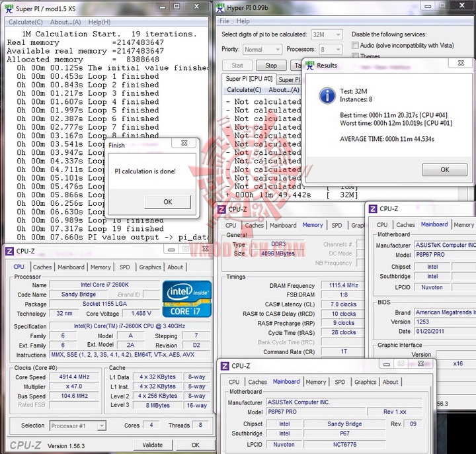Click the Intel Core i7 logo badge
Screen dimensions: 476x454
tap(186, 299)
